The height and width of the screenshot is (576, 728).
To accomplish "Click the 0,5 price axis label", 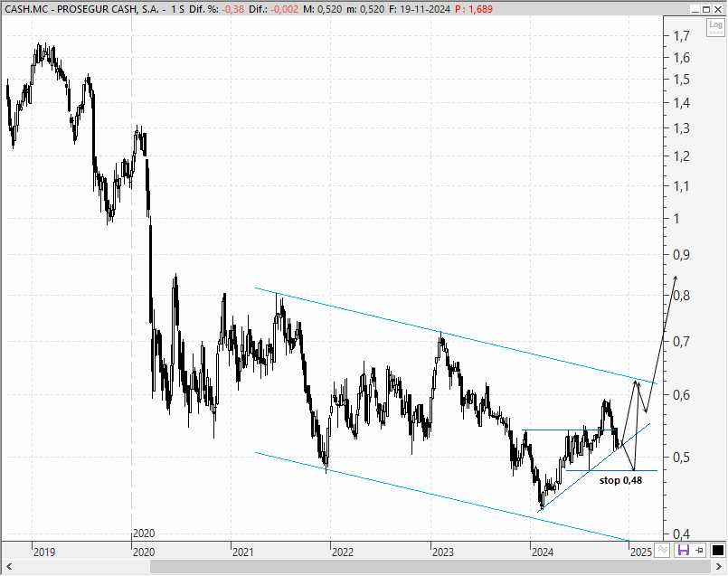I will pos(682,458).
